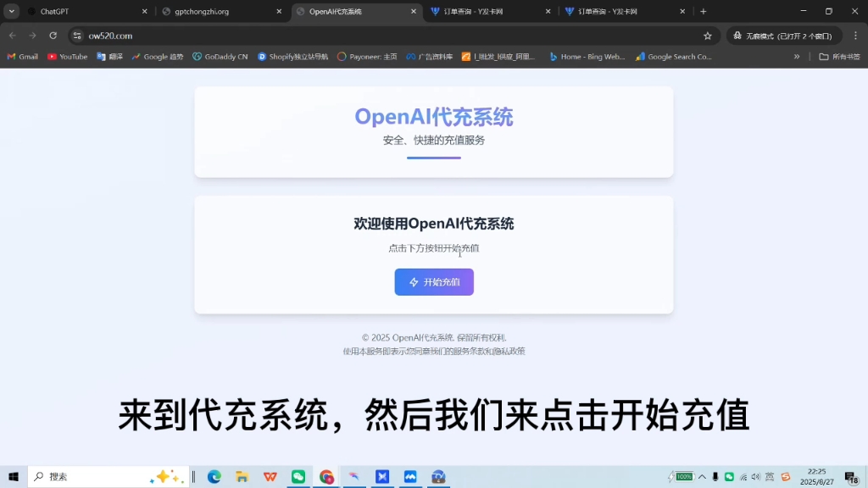The image size is (868, 488).
Task: Click the 安全、快捷的充值服务 subtitle
Action: (434, 141)
